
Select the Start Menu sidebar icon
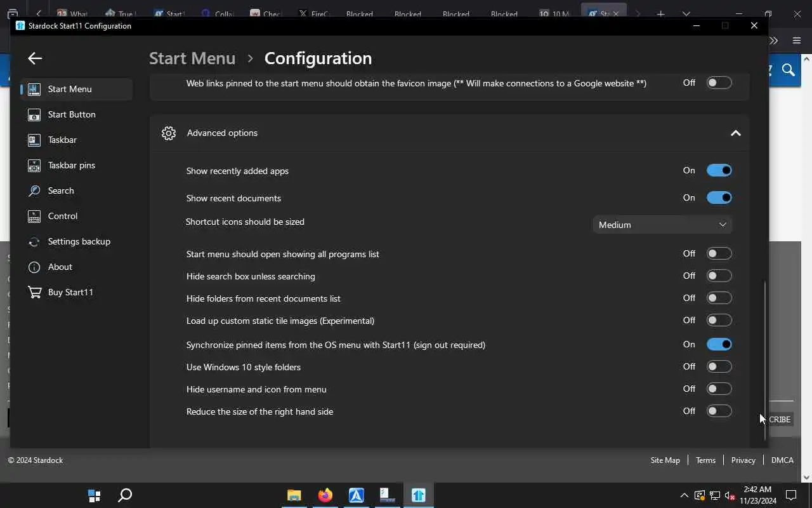[x=34, y=89]
